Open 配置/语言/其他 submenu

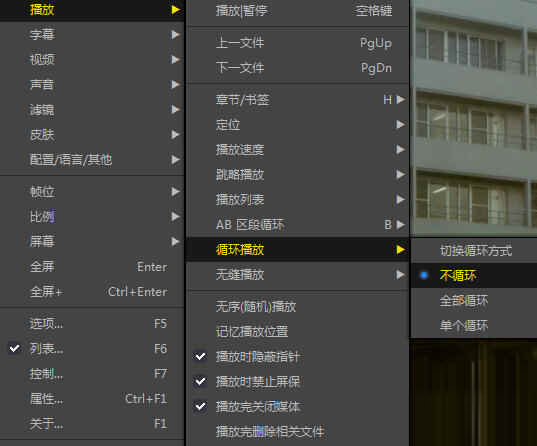pos(92,160)
